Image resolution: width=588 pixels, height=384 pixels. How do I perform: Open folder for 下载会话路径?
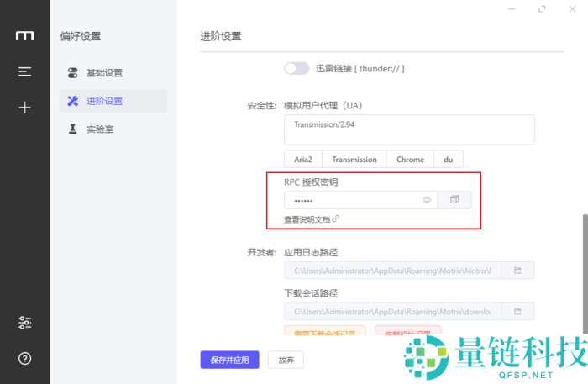(x=517, y=312)
